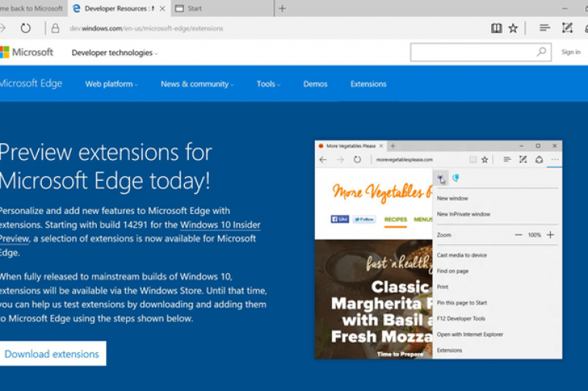Open Reading view icon
The height and width of the screenshot is (391, 588).
click(497, 28)
